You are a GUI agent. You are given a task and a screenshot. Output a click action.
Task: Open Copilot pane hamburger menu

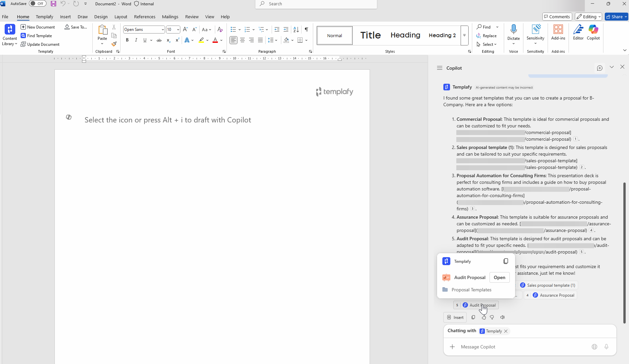440,68
